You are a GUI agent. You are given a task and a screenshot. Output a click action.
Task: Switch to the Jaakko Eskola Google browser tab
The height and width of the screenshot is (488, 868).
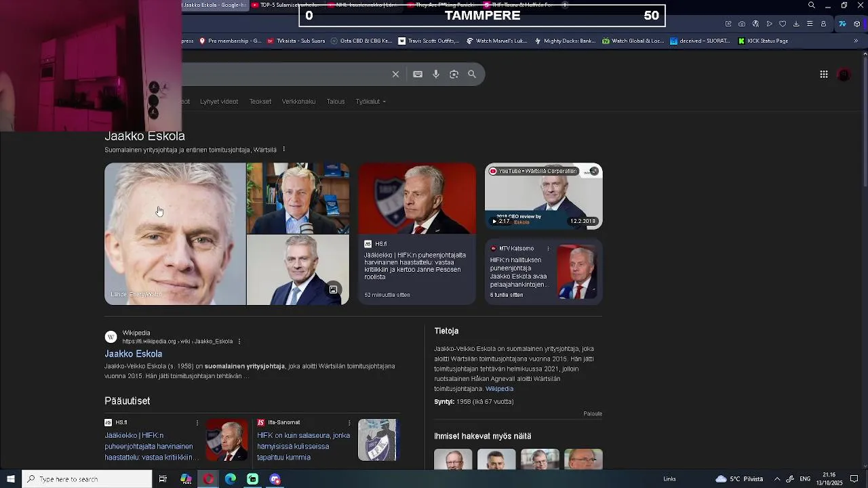pyautogui.click(x=214, y=5)
